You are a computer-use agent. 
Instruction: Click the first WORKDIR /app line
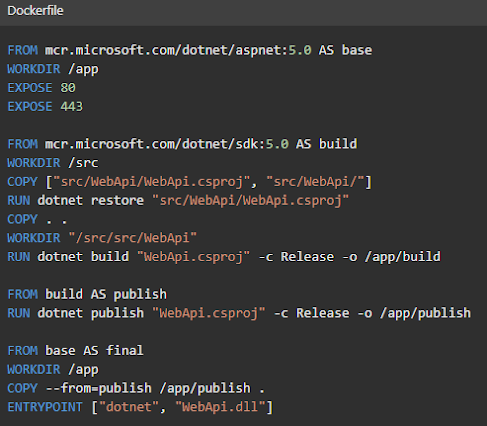[53, 69]
